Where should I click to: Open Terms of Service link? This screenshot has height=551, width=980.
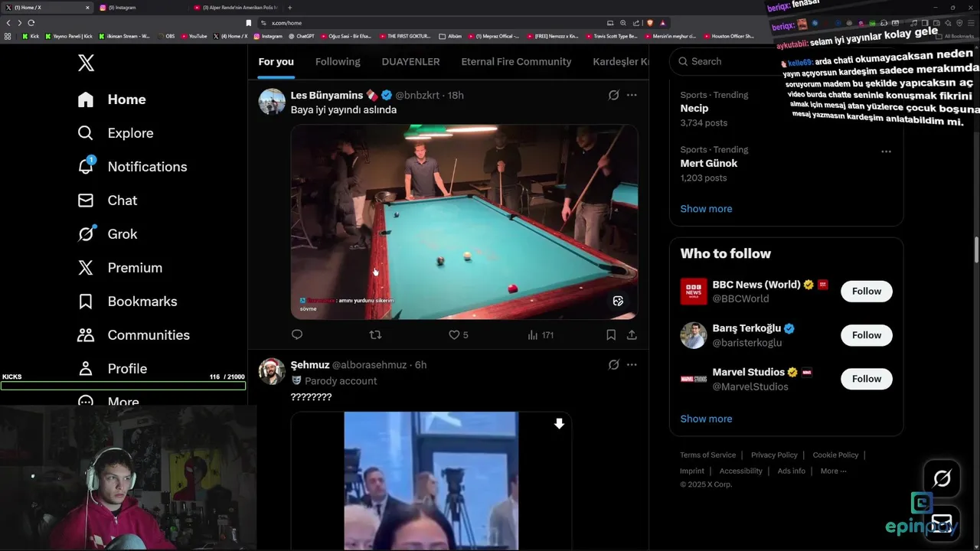707,455
